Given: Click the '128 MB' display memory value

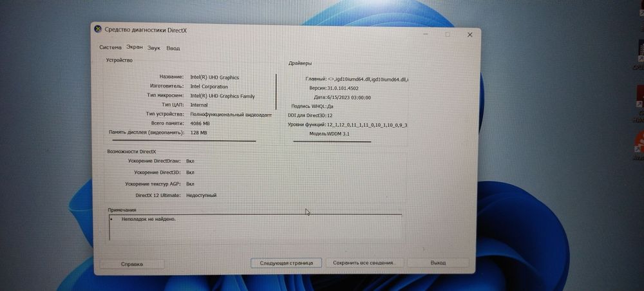Looking at the screenshot, I should (x=199, y=133).
